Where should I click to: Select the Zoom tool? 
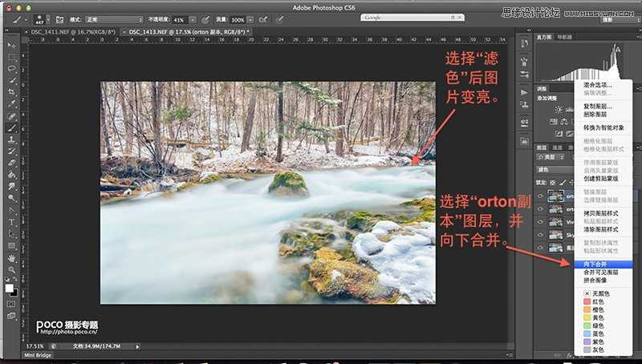coord(11,269)
